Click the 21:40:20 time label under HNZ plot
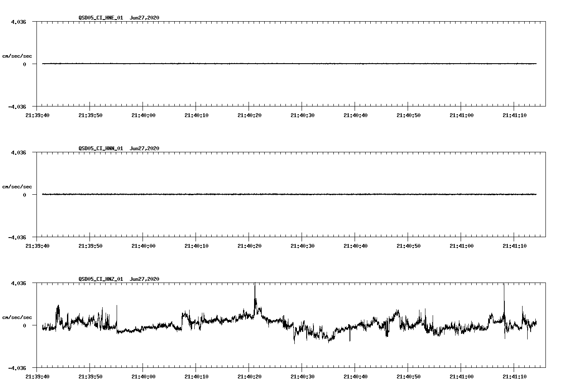Viewport: 576px width, 392px height. 249,377
